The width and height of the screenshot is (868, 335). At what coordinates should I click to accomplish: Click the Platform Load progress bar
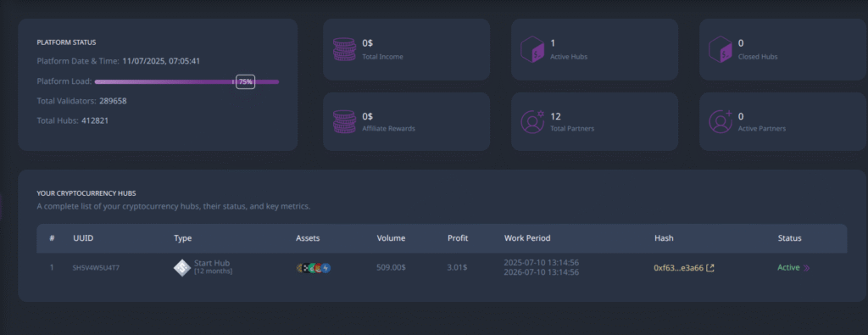pyautogui.click(x=186, y=82)
